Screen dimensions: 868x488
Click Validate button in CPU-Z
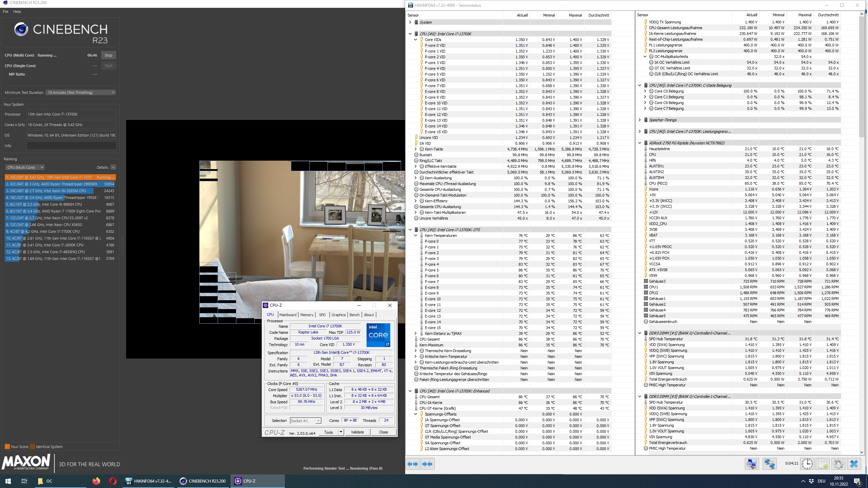[x=357, y=432]
